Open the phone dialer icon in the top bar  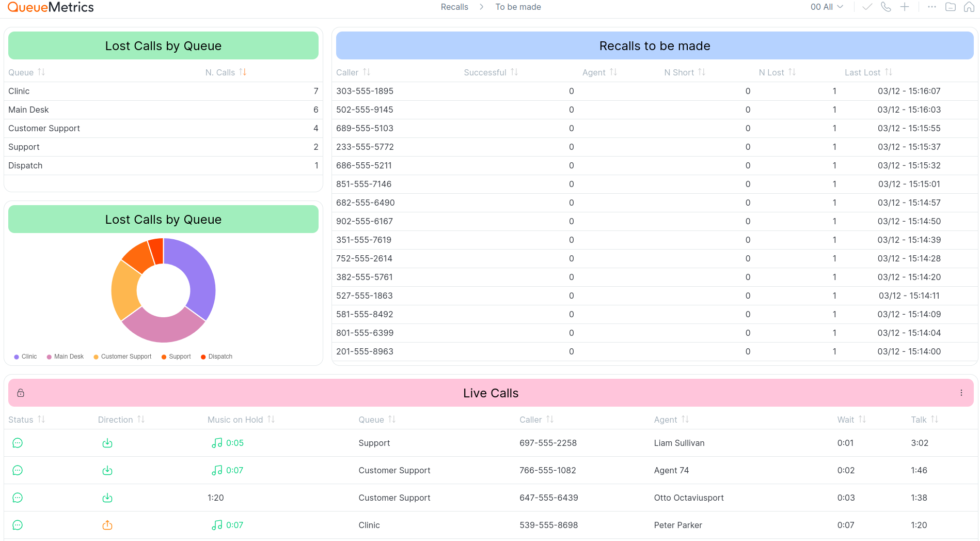pyautogui.click(x=886, y=7)
